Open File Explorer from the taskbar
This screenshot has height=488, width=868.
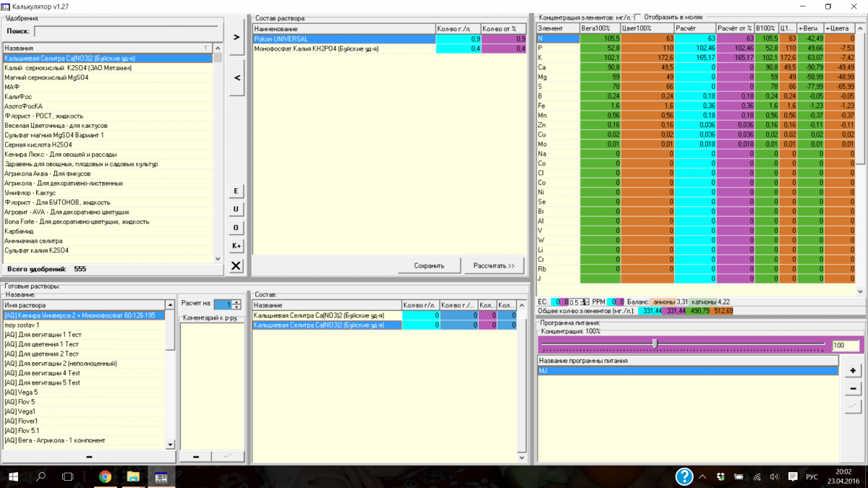click(x=133, y=476)
